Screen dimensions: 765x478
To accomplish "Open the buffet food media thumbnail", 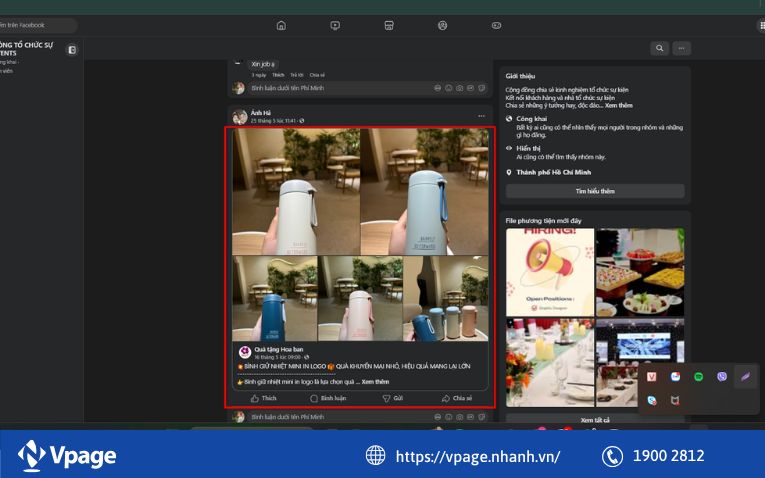I will (x=640, y=272).
